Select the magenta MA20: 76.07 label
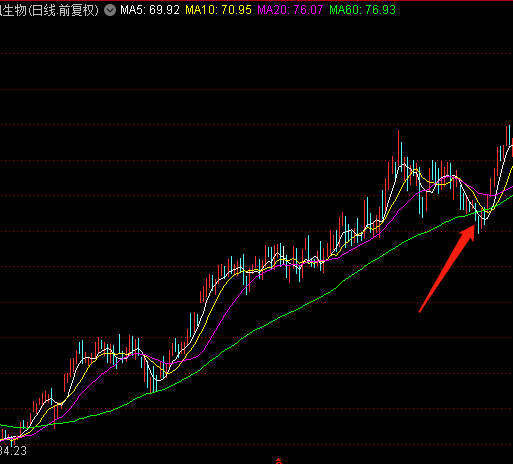 pos(290,10)
